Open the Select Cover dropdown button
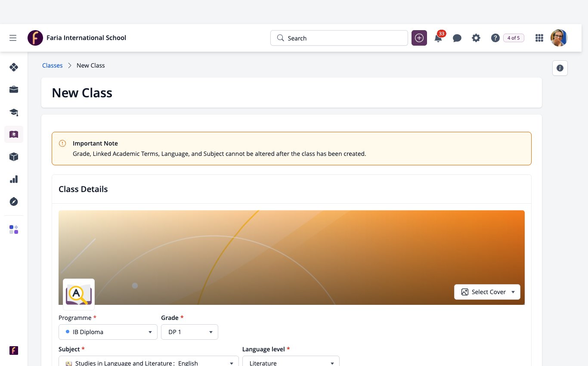Image resolution: width=588 pixels, height=366 pixels. pyautogui.click(x=487, y=292)
